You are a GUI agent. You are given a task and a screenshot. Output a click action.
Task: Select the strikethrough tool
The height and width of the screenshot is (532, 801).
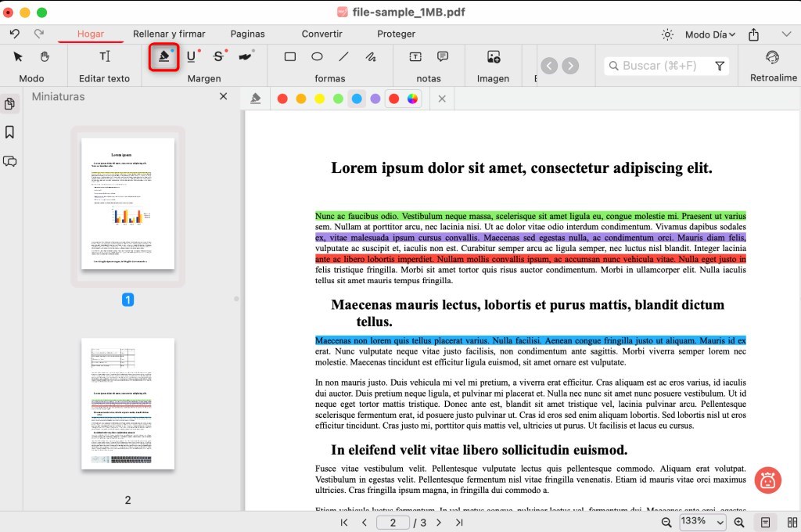pos(217,57)
